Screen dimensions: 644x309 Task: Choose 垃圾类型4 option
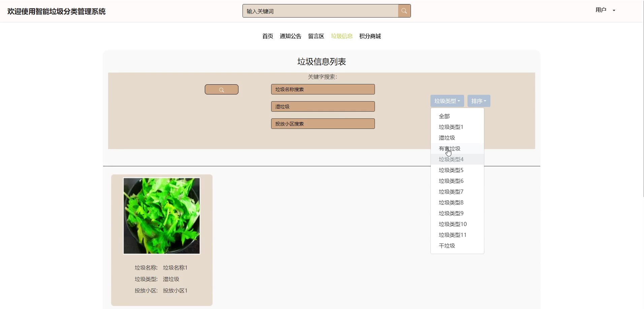pyautogui.click(x=457, y=159)
